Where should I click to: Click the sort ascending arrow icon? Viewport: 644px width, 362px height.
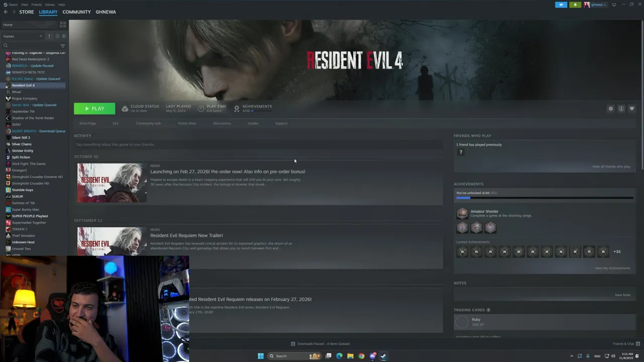point(49,36)
